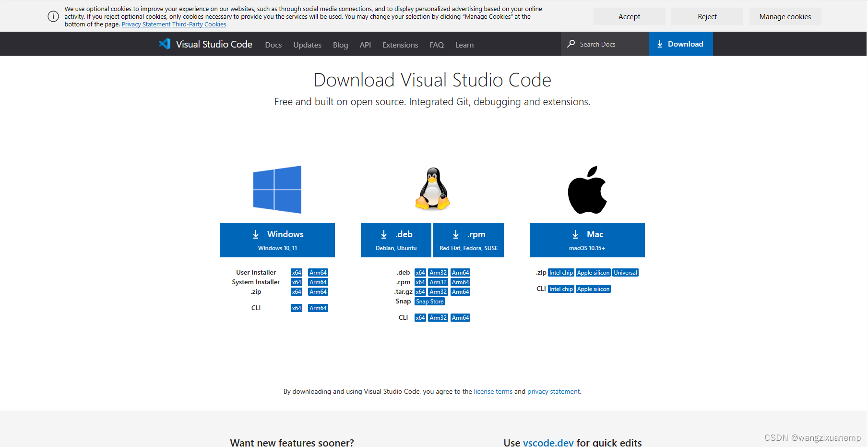The image size is (868, 447).
Task: Download the Windows 10, 11 installer
Action: (277, 240)
